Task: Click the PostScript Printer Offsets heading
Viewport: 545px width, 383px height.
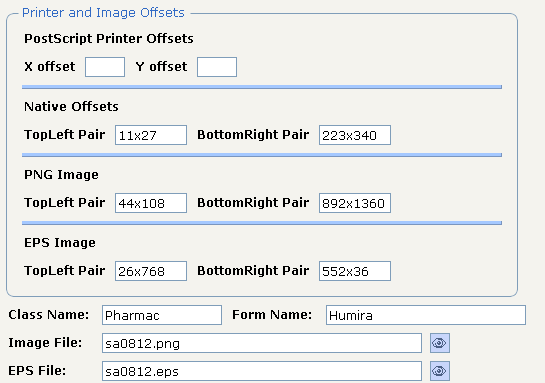Action: point(109,39)
